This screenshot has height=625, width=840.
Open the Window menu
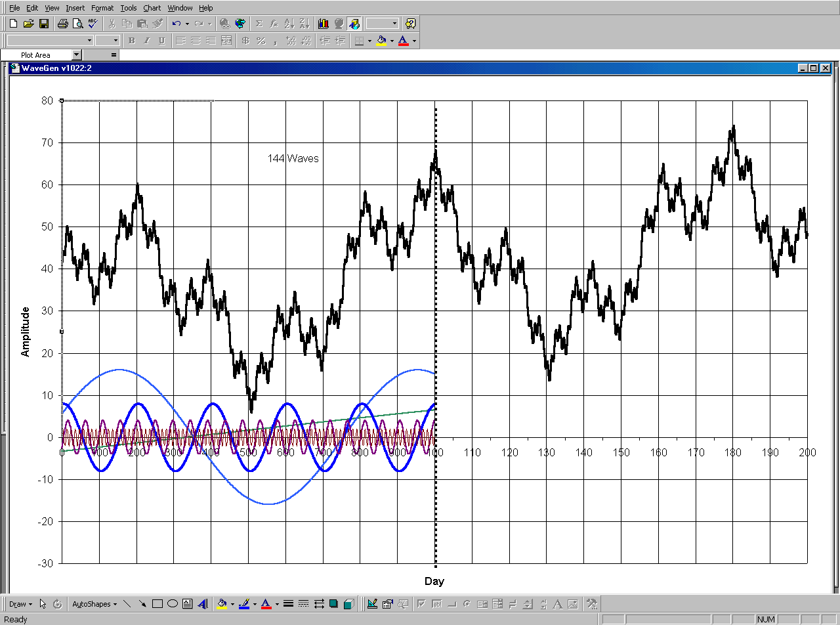[x=180, y=8]
